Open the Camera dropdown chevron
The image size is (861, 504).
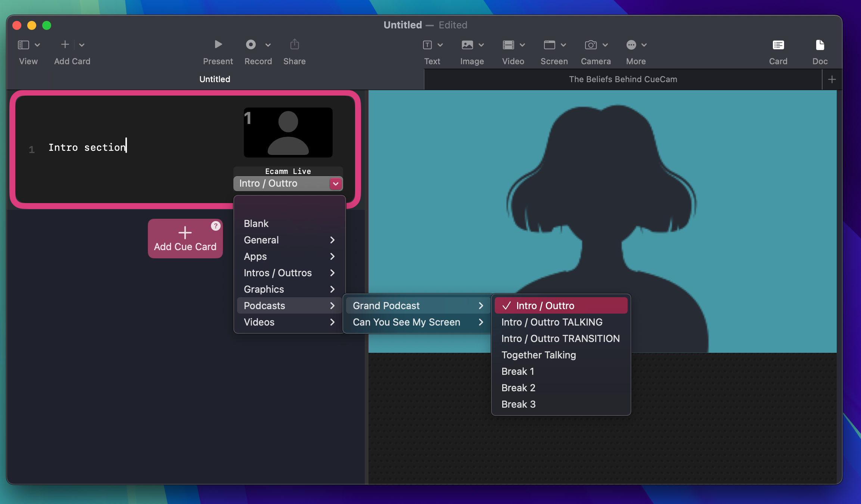click(x=606, y=45)
